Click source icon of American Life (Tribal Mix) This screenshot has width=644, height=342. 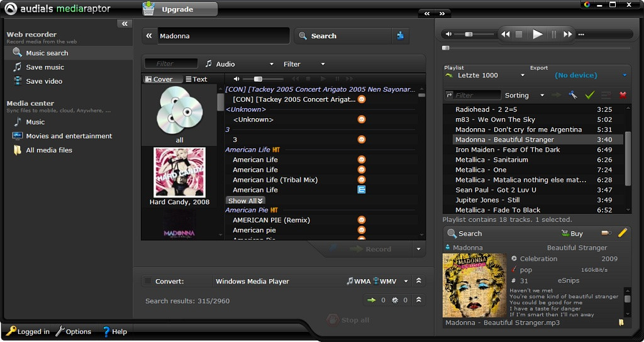pos(362,180)
